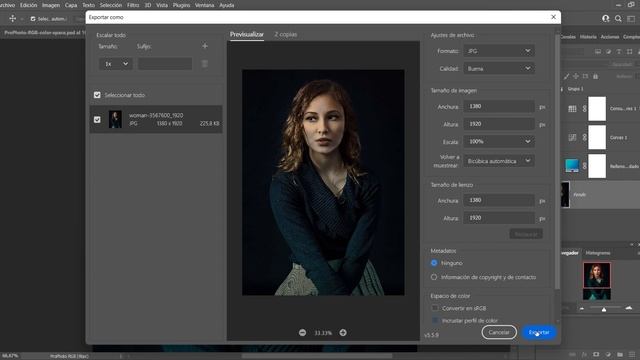The width and height of the screenshot is (640, 360).
Task: Click the add layer style fx icon
Action: [x=584, y=354]
